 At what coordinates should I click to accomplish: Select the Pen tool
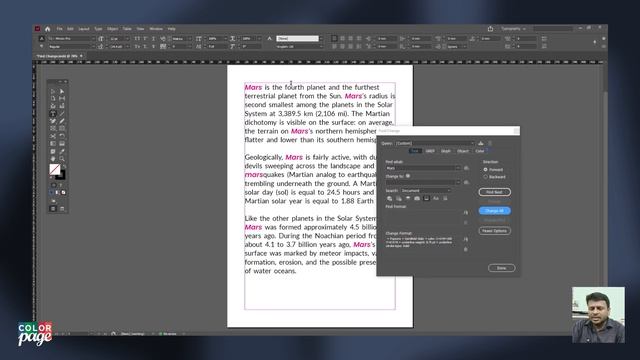53,121
